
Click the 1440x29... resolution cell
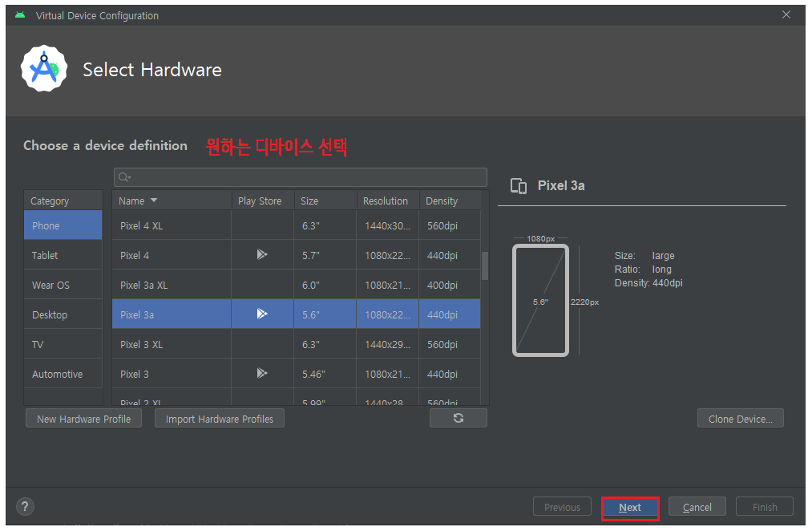(x=387, y=344)
